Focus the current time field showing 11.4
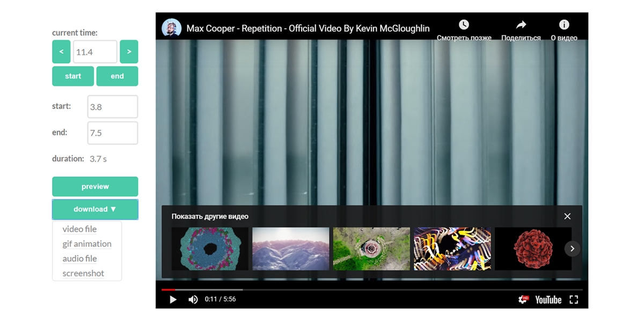The width and height of the screenshot is (644, 322). pos(95,52)
